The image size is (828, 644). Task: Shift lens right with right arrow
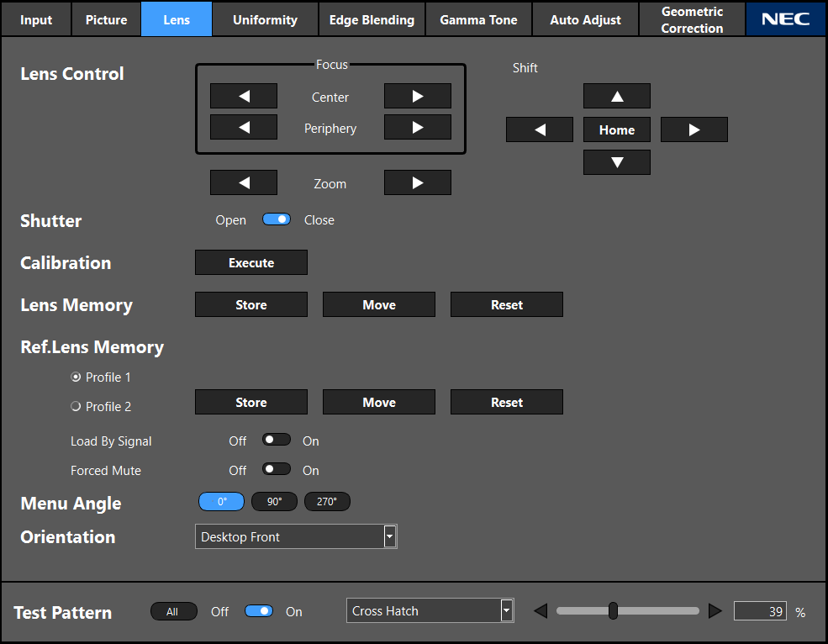tap(694, 130)
